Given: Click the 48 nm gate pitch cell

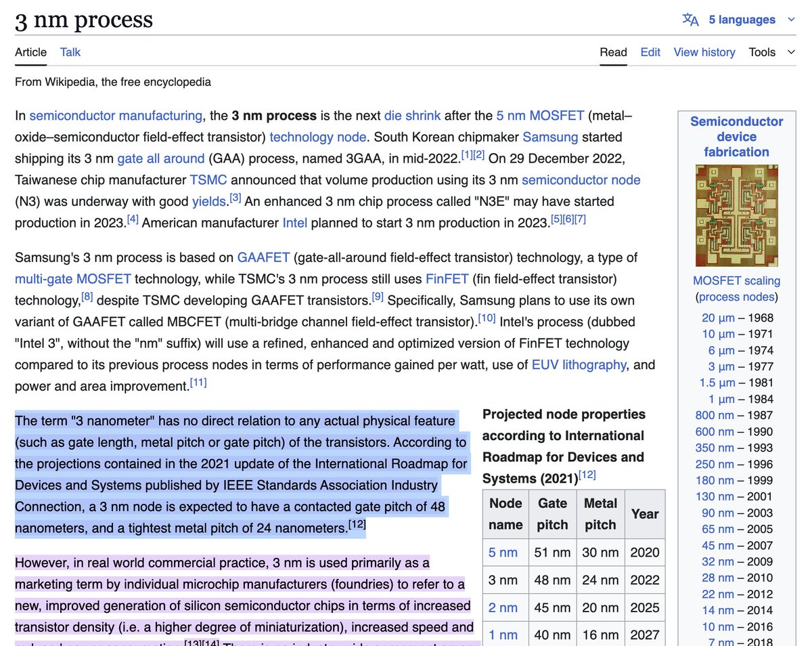Looking at the screenshot, I should tap(552, 580).
